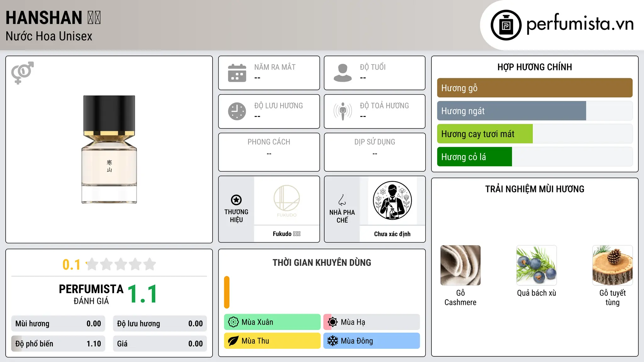Click the Nhà pha chế label
This screenshot has height=362, width=644.
(342, 216)
